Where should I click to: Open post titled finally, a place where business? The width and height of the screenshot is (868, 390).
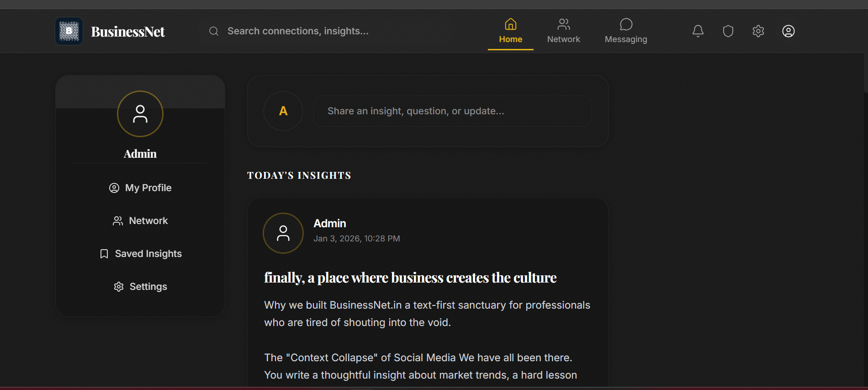pyautogui.click(x=410, y=278)
